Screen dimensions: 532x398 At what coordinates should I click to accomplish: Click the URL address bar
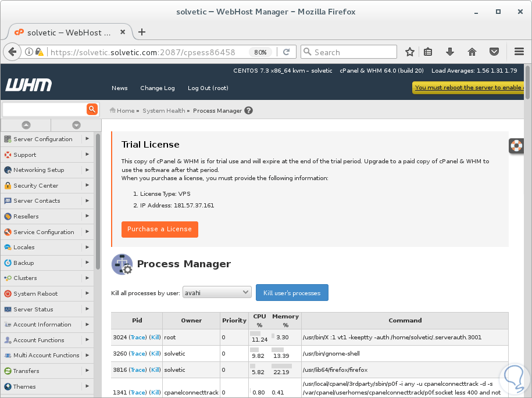pyautogui.click(x=142, y=52)
